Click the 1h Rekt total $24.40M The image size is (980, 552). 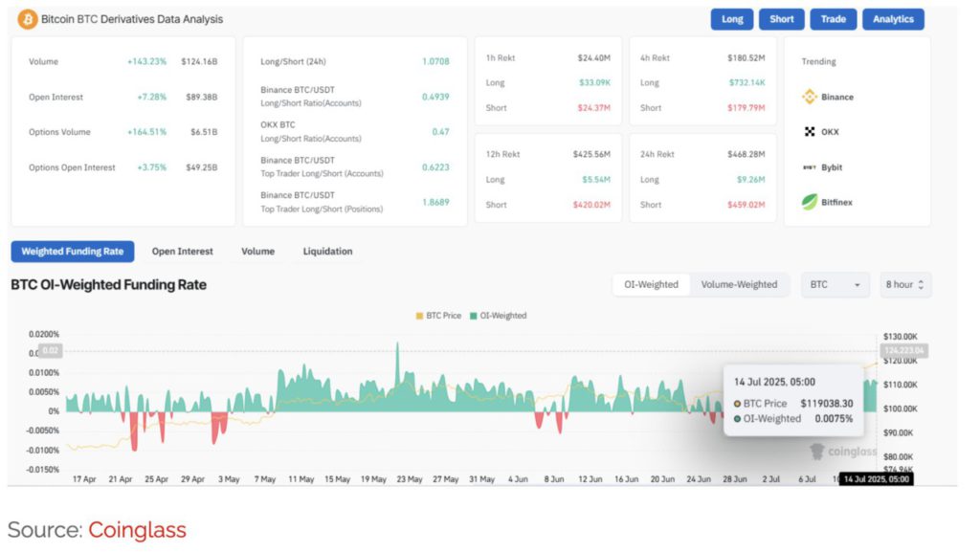coord(593,57)
